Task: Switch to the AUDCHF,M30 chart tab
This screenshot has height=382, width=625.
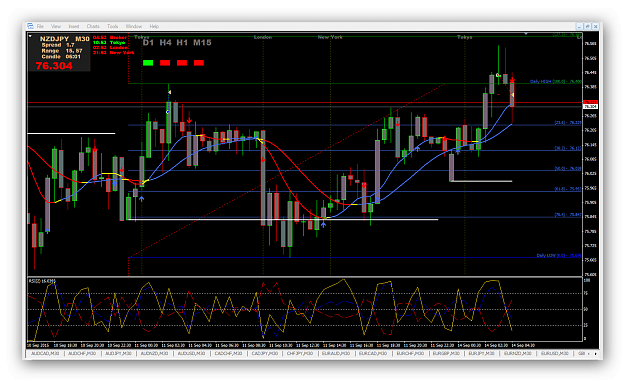Action: click(x=82, y=353)
